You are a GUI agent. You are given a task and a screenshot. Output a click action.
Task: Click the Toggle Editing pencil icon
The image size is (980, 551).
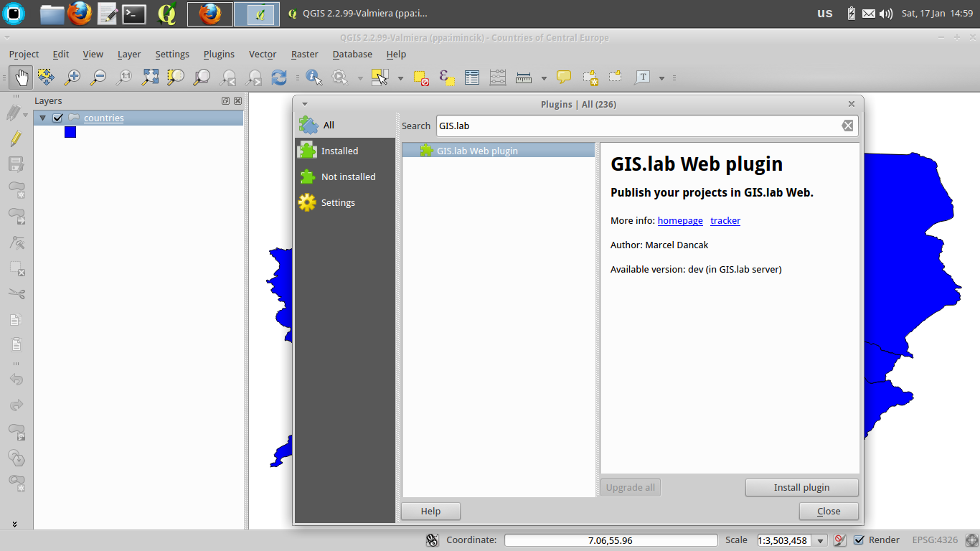point(17,138)
